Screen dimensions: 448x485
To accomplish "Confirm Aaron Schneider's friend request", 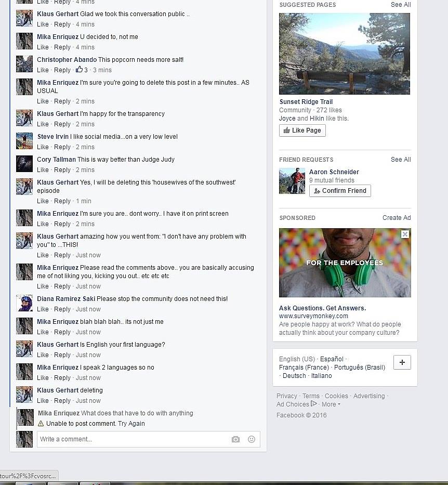I will [x=340, y=191].
